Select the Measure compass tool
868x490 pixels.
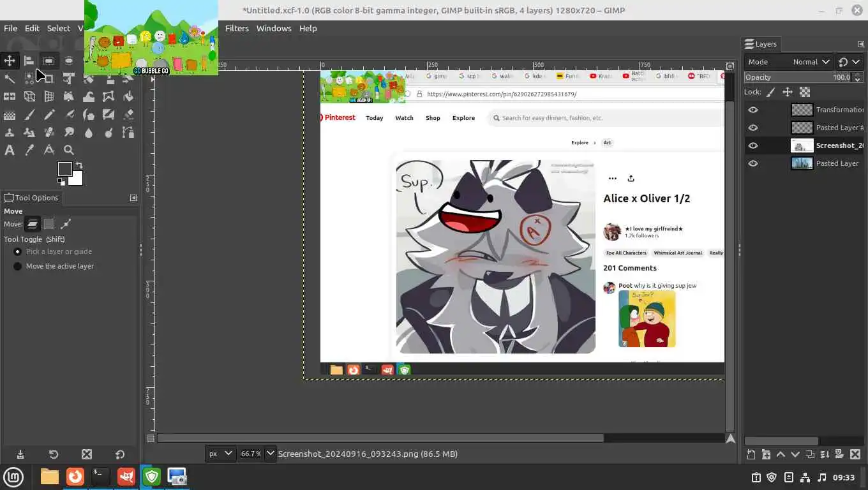(x=49, y=151)
